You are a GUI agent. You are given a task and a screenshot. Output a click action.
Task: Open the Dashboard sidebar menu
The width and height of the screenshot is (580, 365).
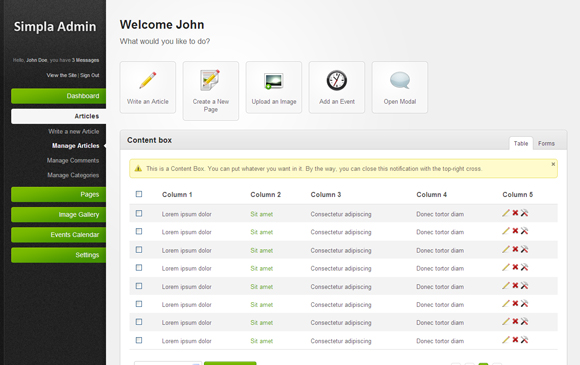(58, 96)
